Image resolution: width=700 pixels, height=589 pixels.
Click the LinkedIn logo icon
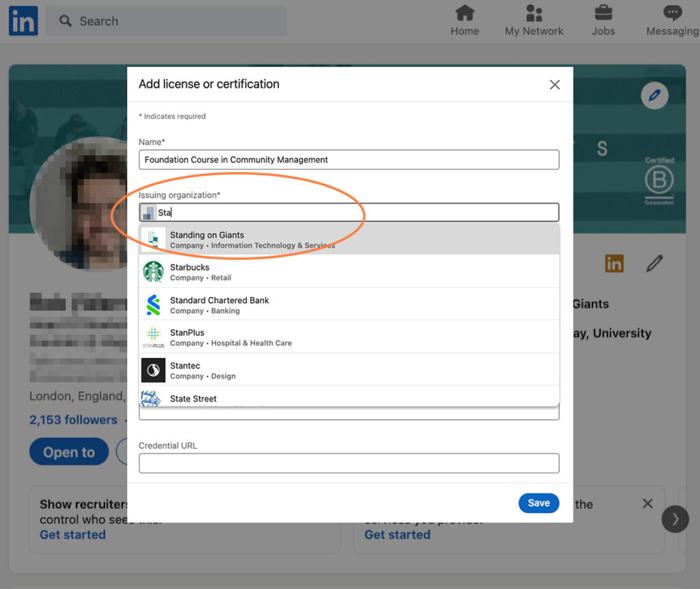pos(23,21)
